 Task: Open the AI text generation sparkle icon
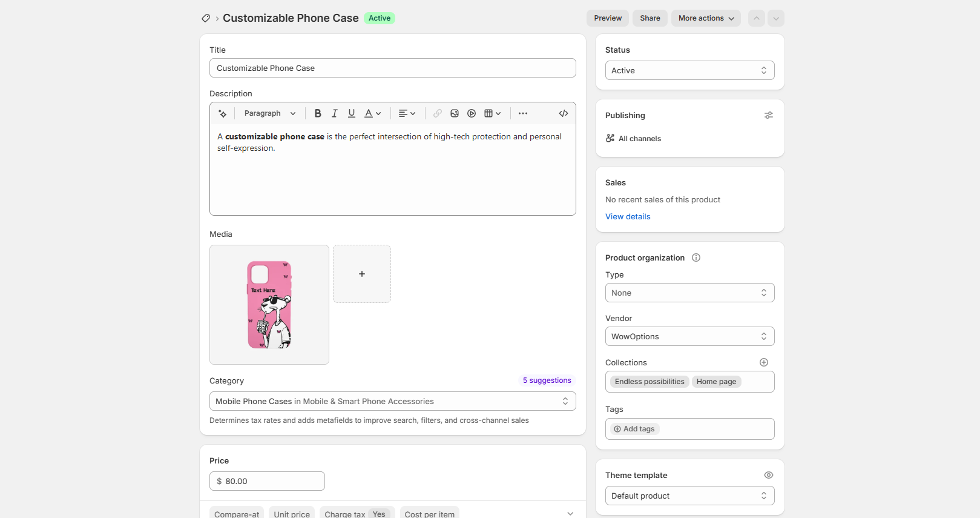(223, 113)
